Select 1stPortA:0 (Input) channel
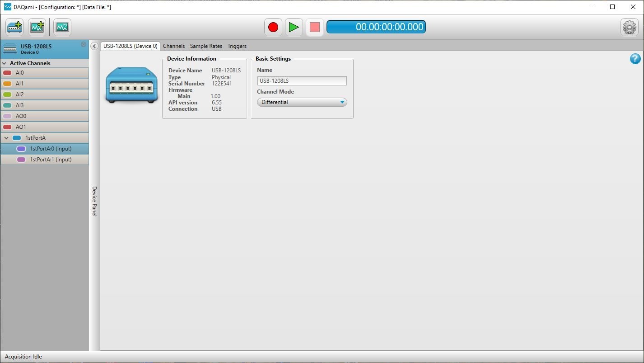644x363 pixels. click(44, 149)
